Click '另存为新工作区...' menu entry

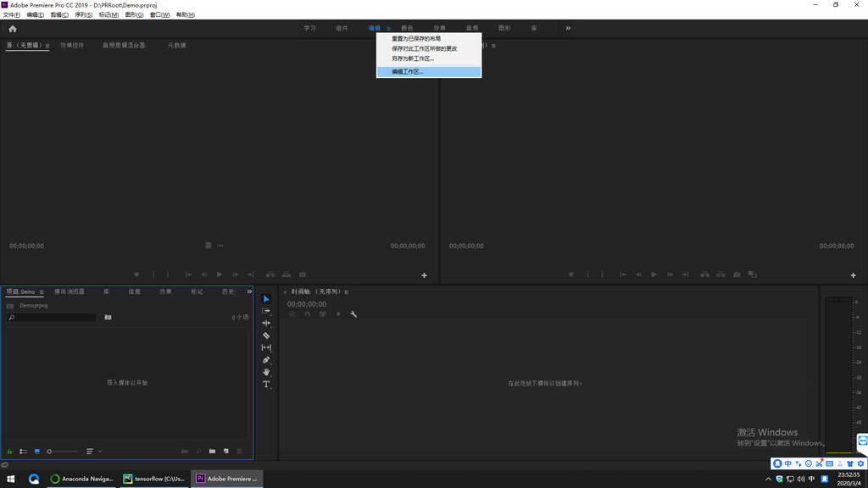pyautogui.click(x=413, y=59)
